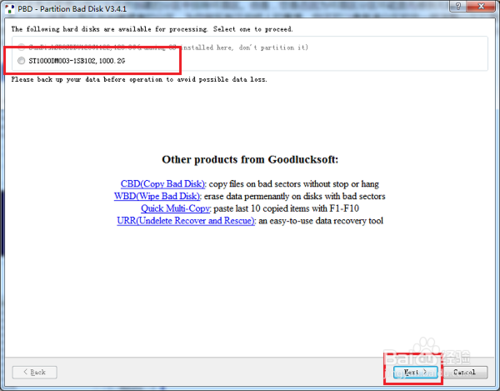Image resolution: width=500 pixels, height=391 pixels.
Task: Click the 'Please back up your data' warning text
Action: point(139,80)
